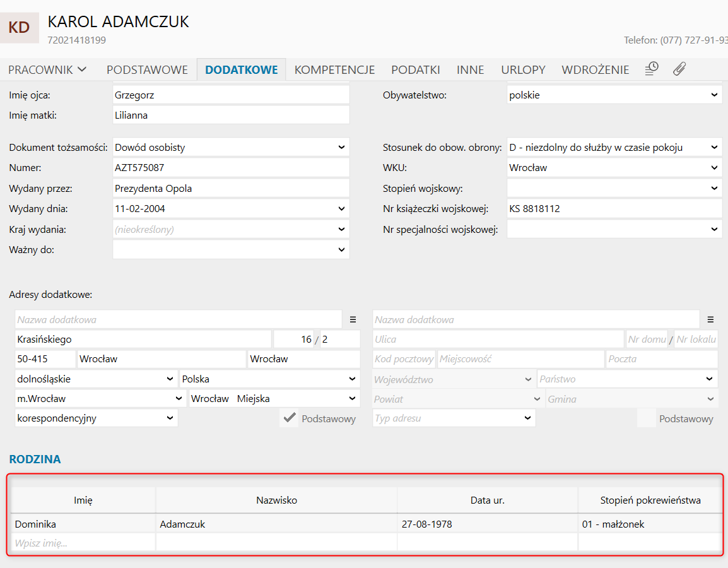Open the change history clock icon

tap(652, 69)
